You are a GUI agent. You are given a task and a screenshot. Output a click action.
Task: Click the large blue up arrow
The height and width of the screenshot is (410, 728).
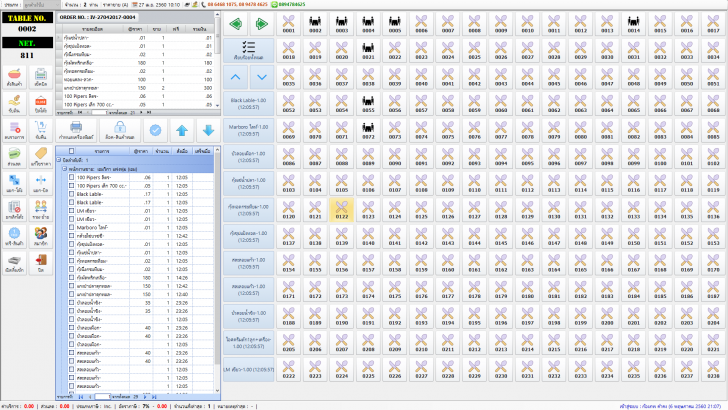[182, 130]
